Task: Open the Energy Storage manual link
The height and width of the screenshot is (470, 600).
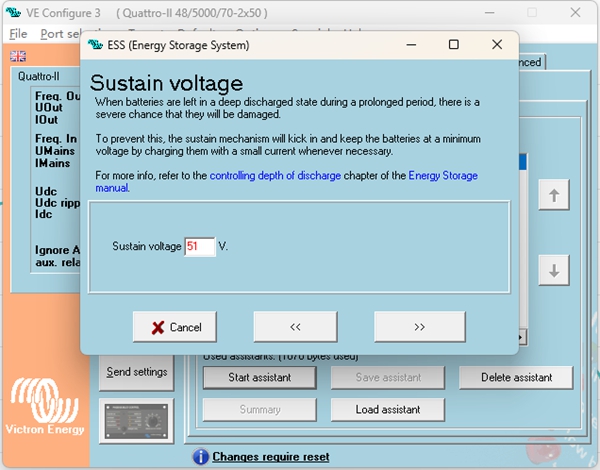Action: click(443, 176)
